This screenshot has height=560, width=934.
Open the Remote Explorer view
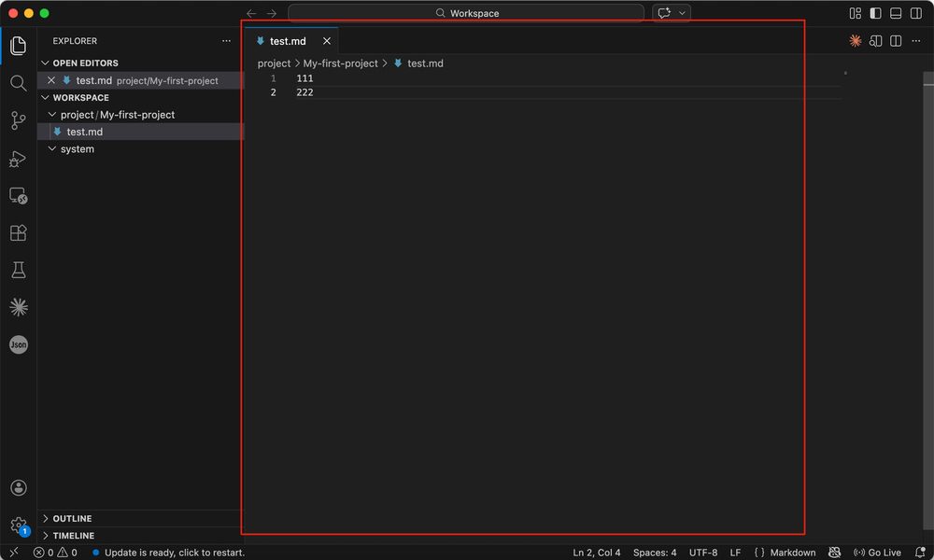18,195
